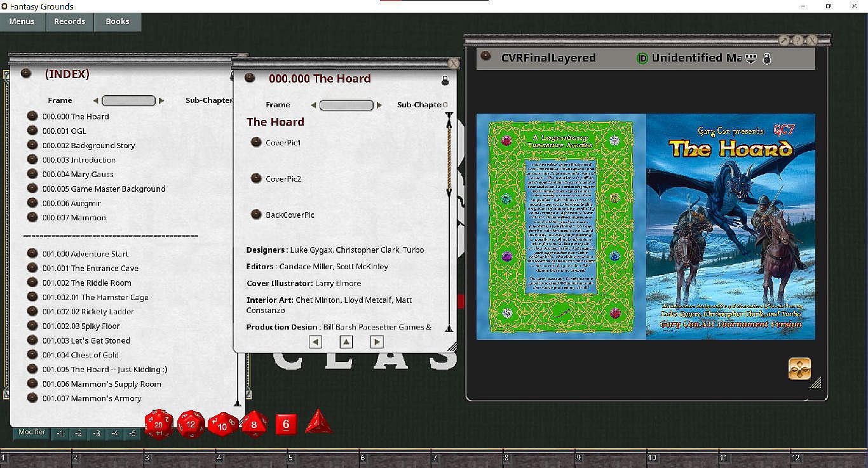
Task: Open the Books tab
Action: (118, 22)
